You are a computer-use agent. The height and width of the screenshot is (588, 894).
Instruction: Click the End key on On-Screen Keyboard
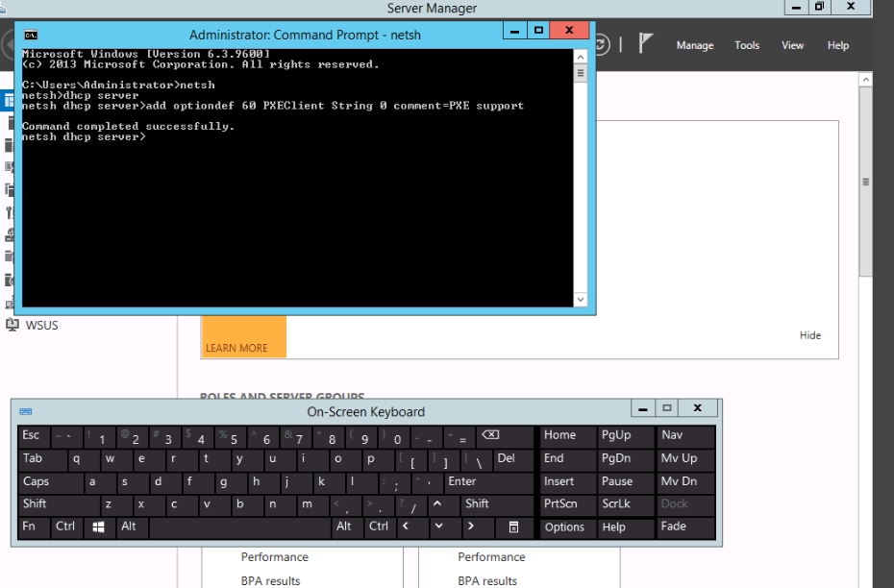567,458
